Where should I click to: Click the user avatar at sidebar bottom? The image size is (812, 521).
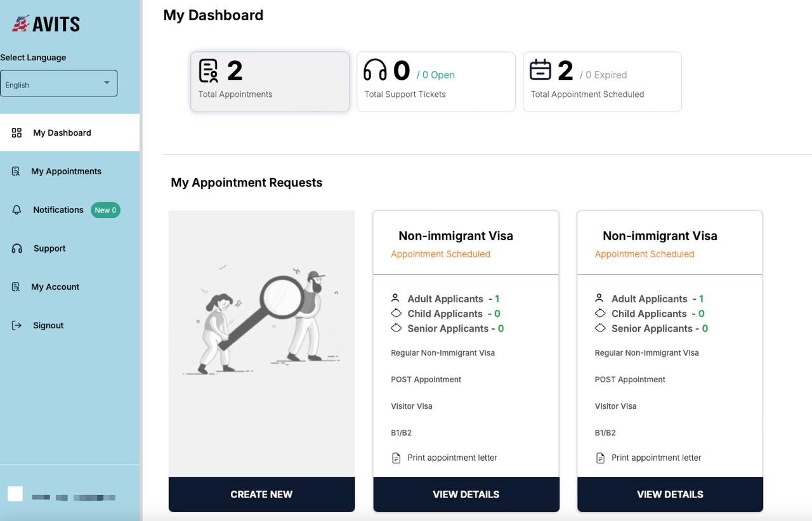pos(15,494)
